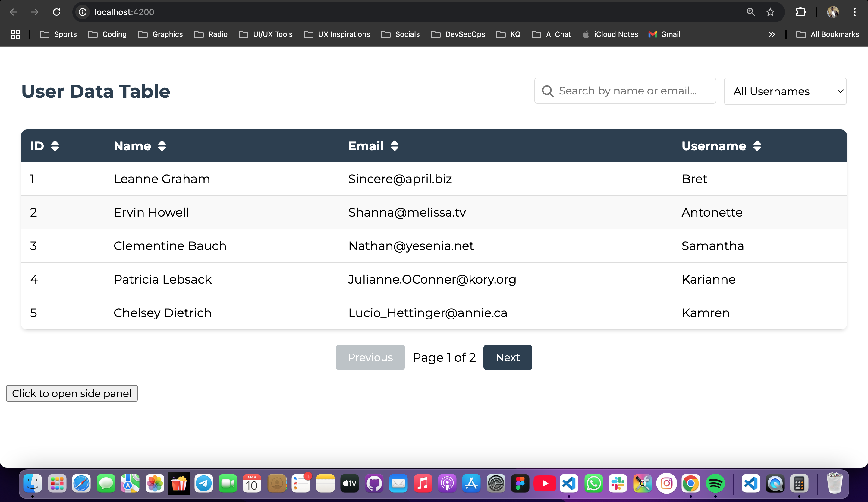Click the zoom magnifier icon in address bar
The height and width of the screenshot is (502, 868).
(750, 12)
